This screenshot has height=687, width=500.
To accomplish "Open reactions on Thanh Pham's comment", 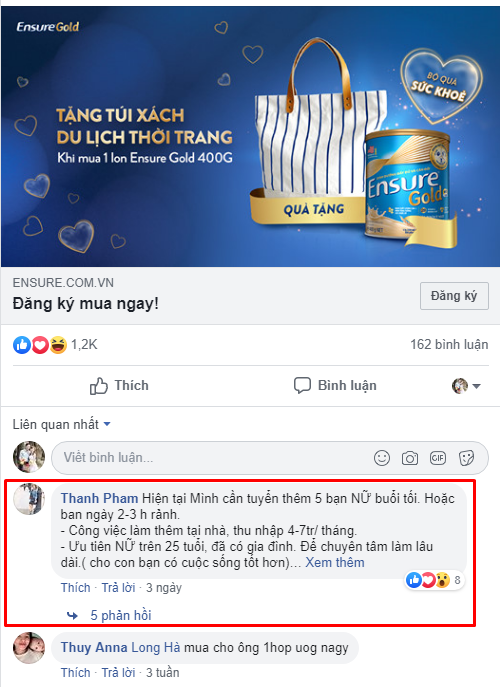I will pos(434,580).
